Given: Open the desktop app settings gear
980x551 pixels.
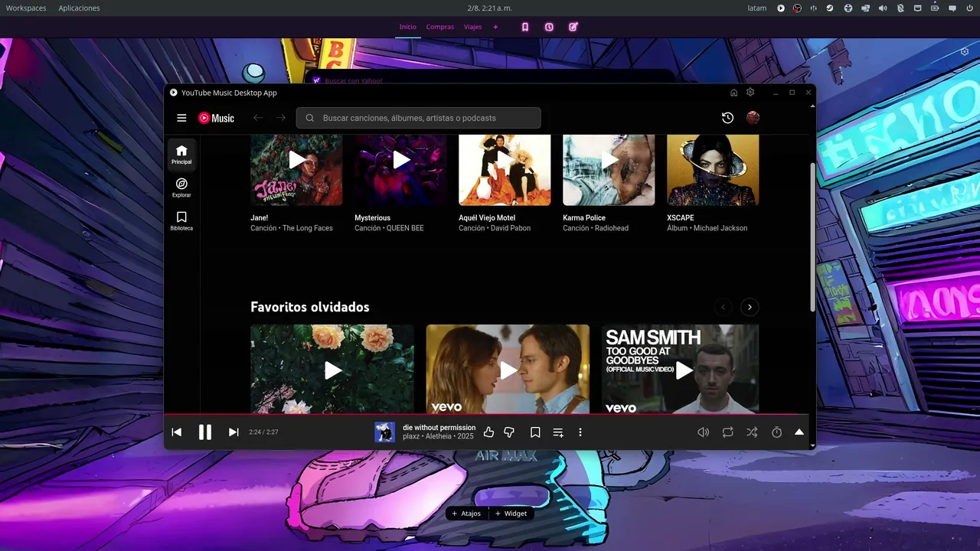Looking at the screenshot, I should (x=750, y=93).
